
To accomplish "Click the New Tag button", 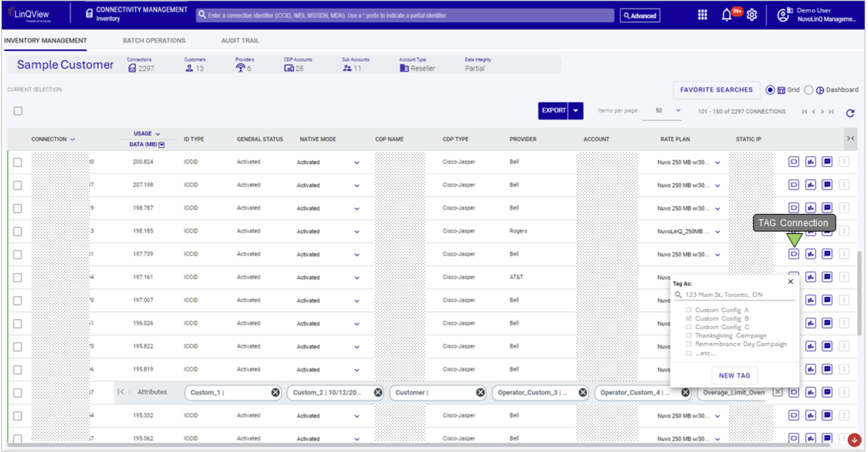I will [x=734, y=376].
